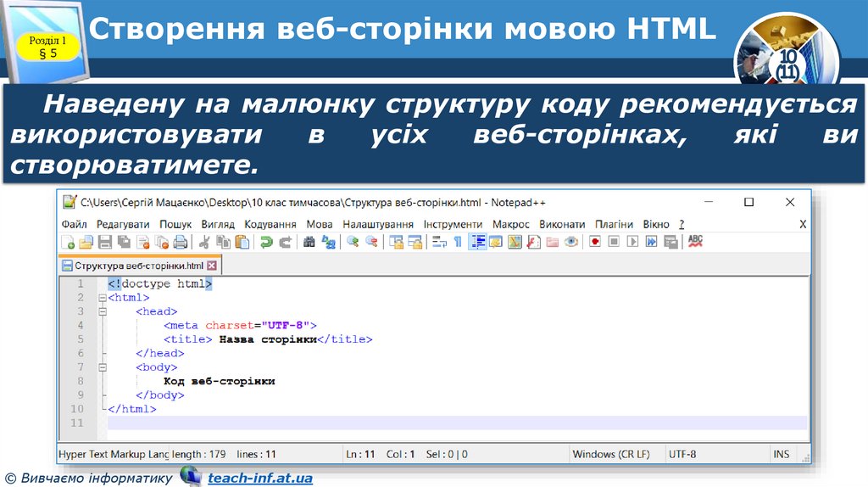Click the ABC spell check icon
The image size is (868, 487).
[695, 241]
